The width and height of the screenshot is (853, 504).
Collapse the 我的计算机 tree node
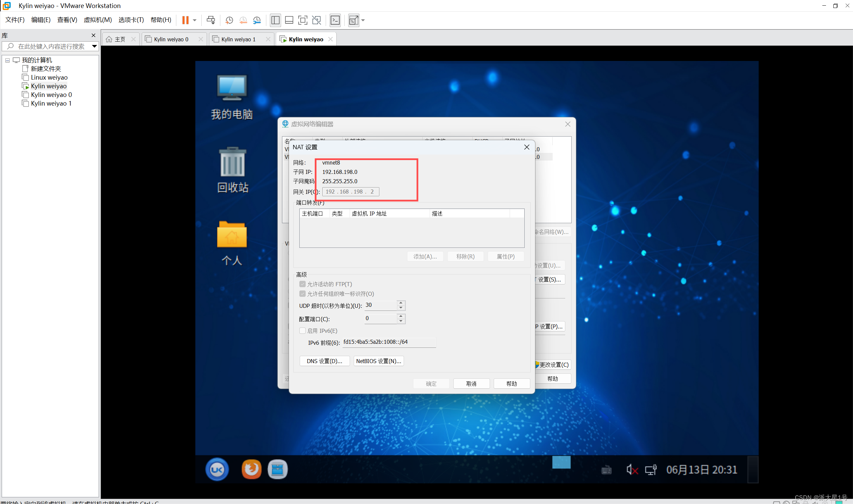click(x=7, y=60)
